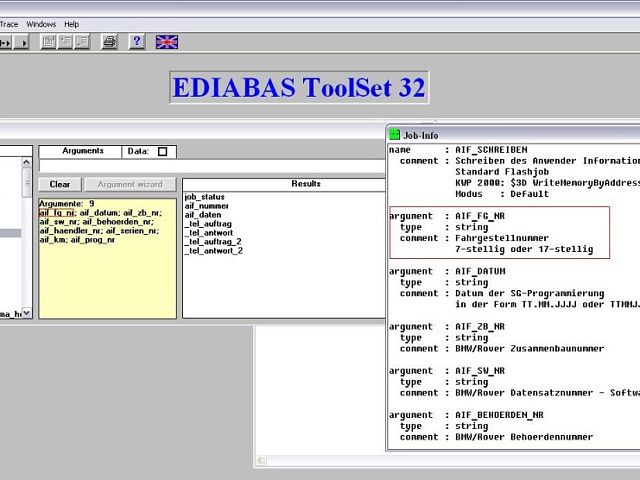Click the Arguments column header

tap(80, 151)
